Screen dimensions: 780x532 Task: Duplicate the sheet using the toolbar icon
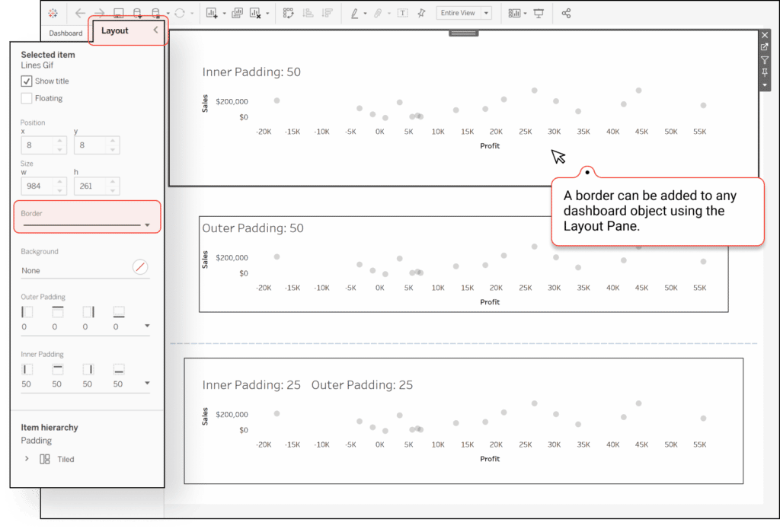pos(238,14)
